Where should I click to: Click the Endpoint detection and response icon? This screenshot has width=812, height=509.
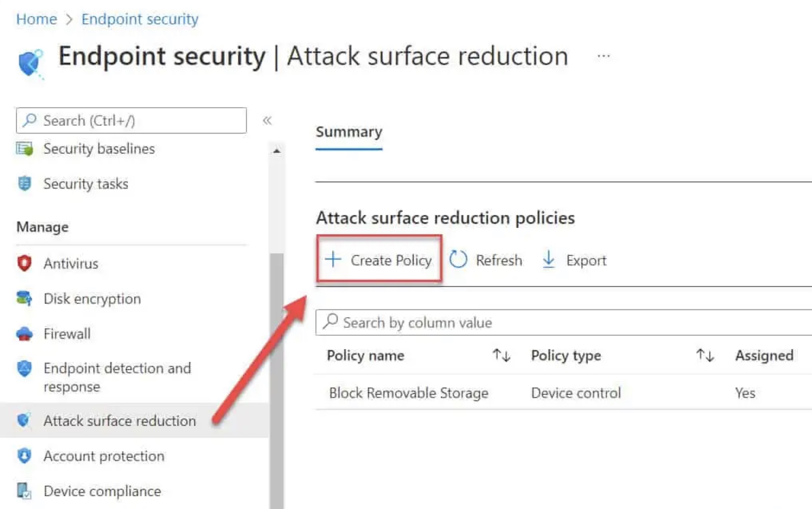pos(24,369)
